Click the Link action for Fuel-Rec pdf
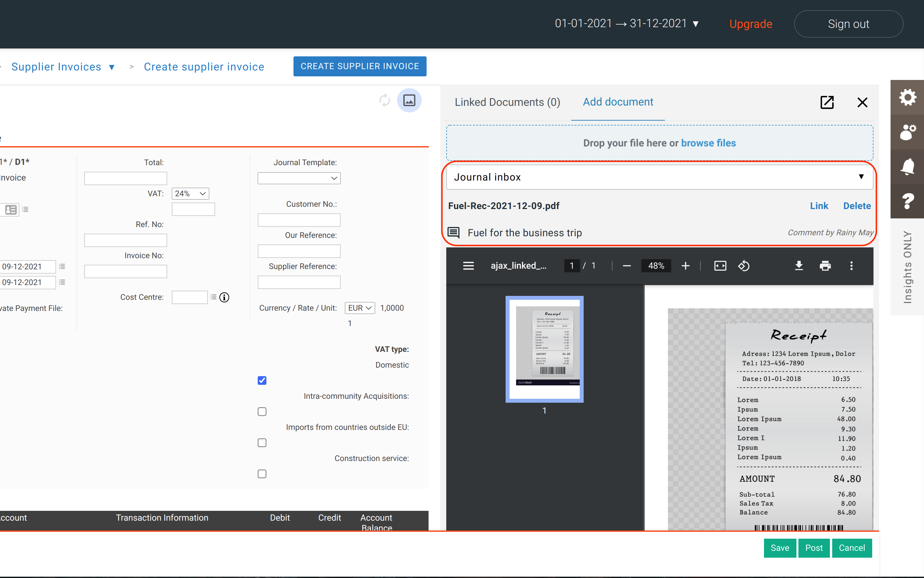The height and width of the screenshot is (578, 924). tap(819, 206)
